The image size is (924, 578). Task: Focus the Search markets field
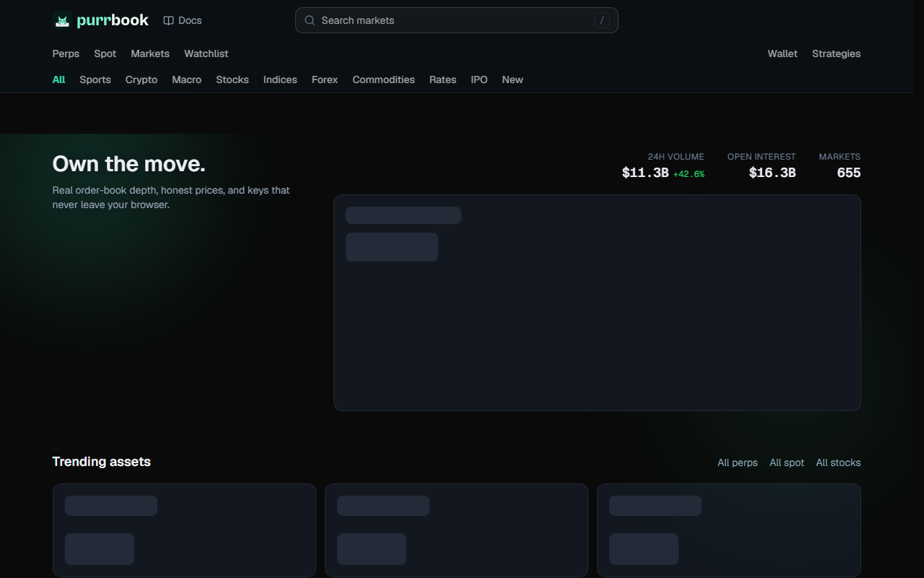click(x=456, y=20)
